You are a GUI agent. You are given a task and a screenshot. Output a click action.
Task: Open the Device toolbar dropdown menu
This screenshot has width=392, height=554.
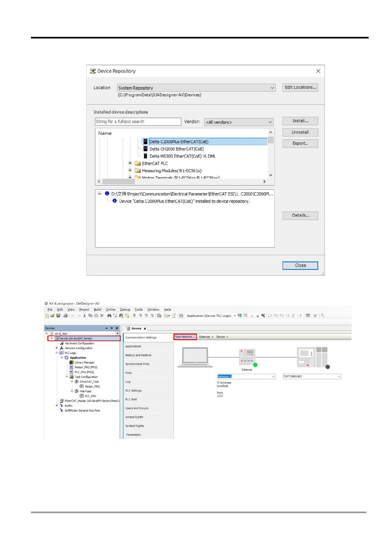click(x=222, y=337)
